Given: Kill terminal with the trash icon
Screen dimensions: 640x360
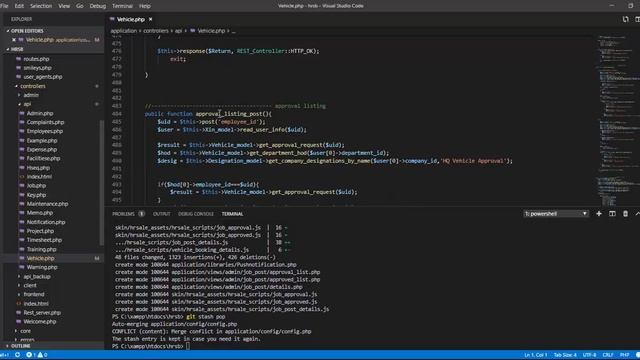Looking at the screenshot, I should 625,214.
